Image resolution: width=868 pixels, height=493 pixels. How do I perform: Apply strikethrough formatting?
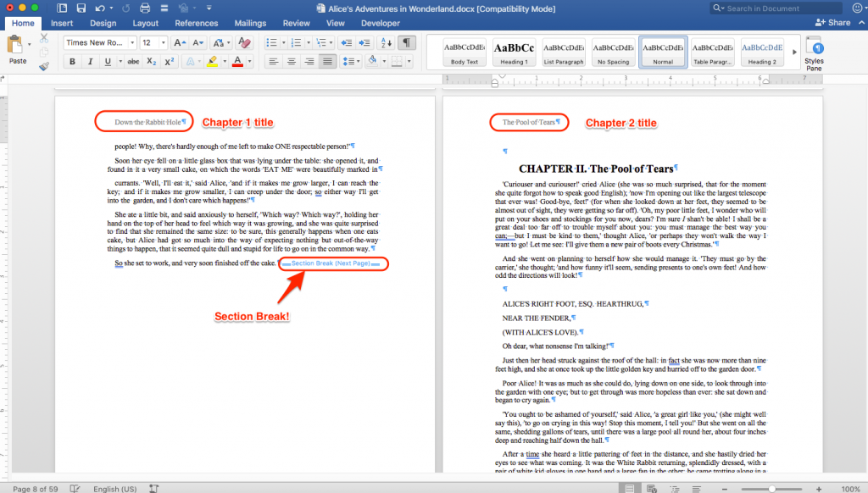click(133, 62)
